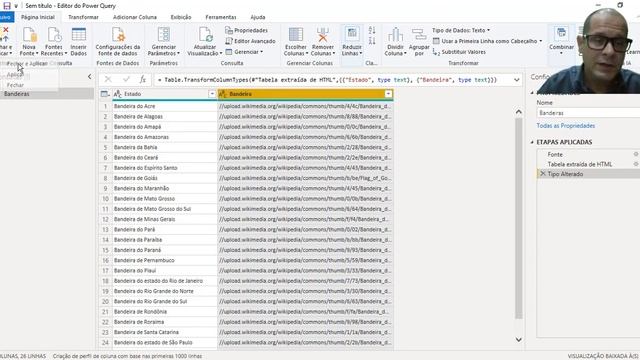Open Estado column filter dropdown

pos(211,94)
